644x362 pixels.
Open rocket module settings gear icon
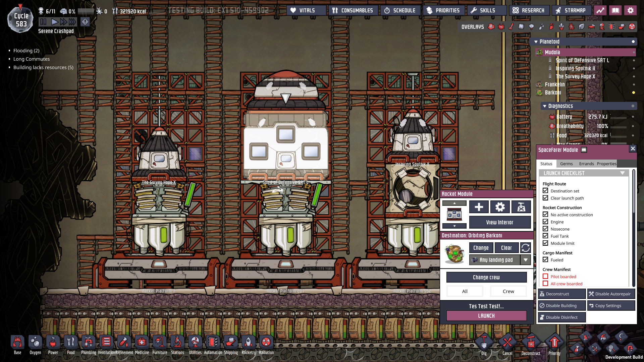[x=500, y=207]
